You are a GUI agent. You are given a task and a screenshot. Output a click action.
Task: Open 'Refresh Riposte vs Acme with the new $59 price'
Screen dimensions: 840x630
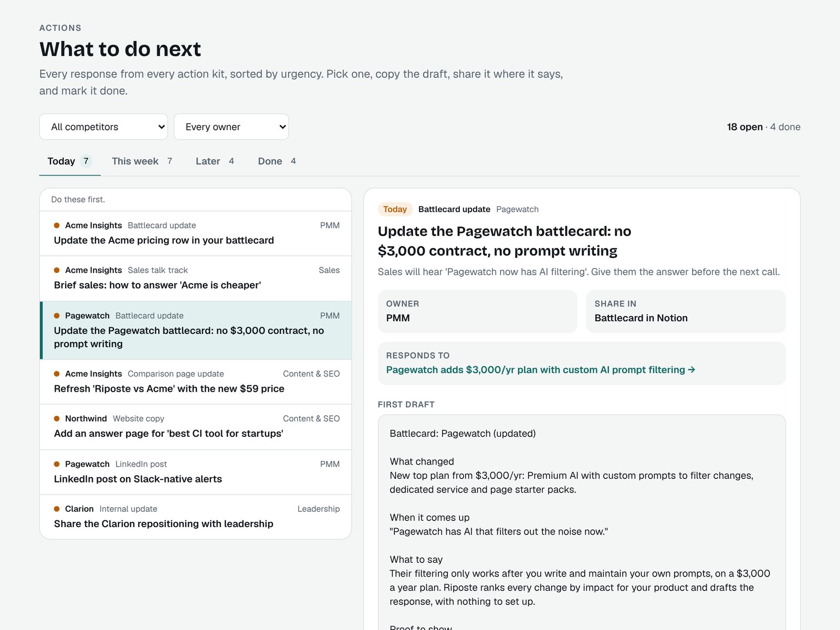(x=196, y=382)
